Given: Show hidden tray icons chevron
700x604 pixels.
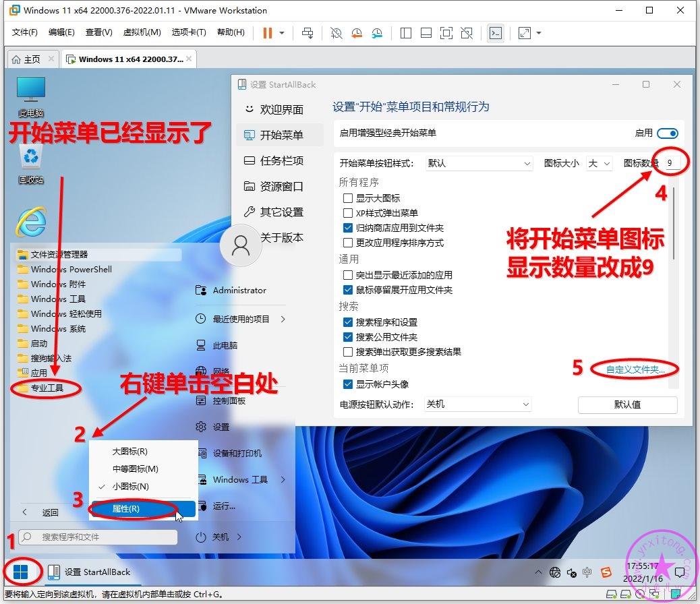Looking at the screenshot, I should point(538,572).
